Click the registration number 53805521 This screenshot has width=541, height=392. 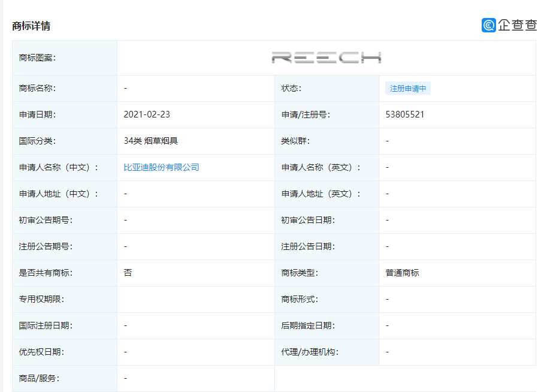[404, 114]
